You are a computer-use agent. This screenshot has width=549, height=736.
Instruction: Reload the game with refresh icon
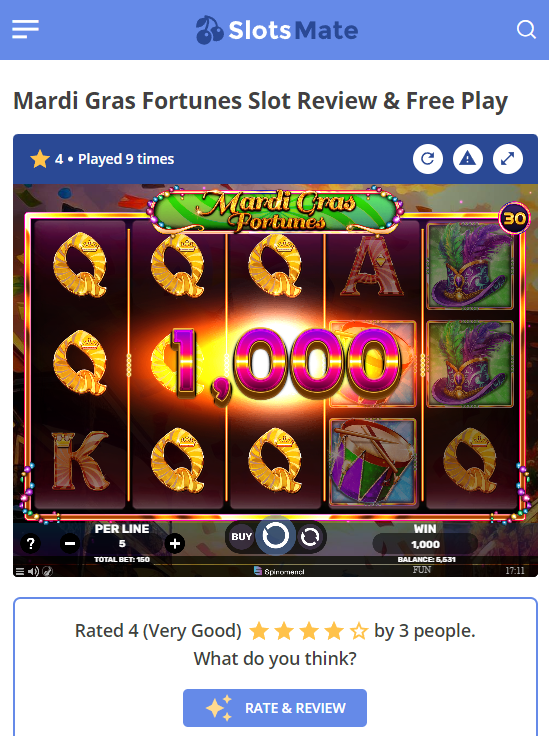[427, 159]
